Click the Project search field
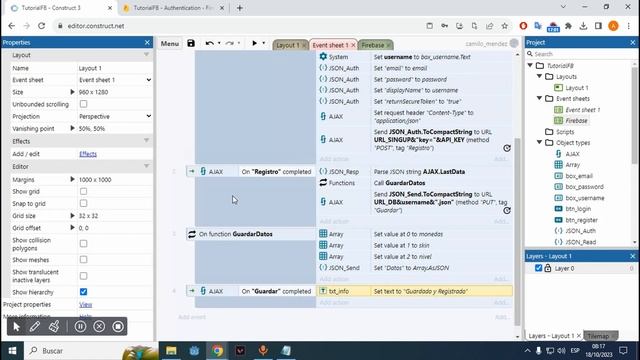 pos(580,54)
